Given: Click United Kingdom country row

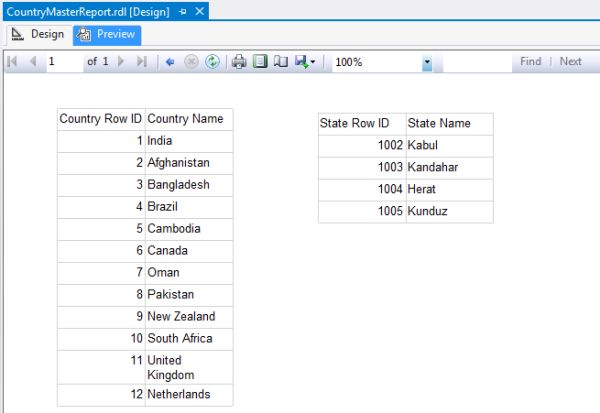Looking at the screenshot, I should click(x=145, y=367).
